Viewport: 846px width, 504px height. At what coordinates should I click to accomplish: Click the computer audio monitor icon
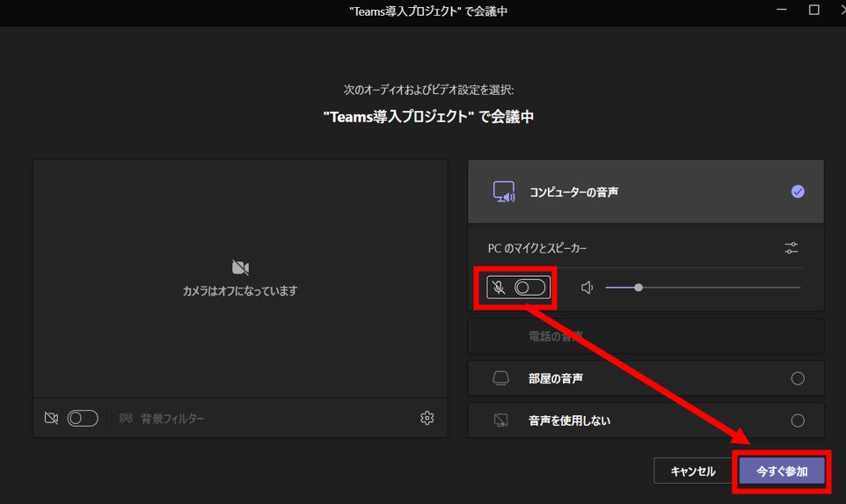(x=504, y=192)
